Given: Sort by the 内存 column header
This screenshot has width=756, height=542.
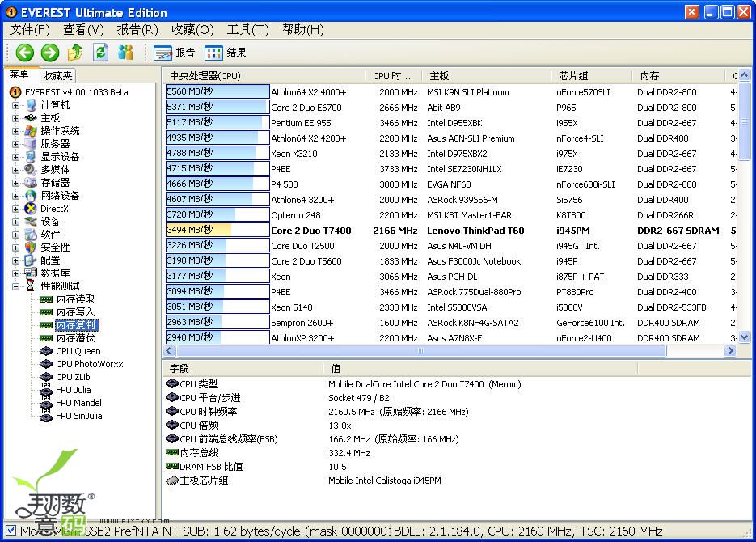Looking at the screenshot, I should tap(679, 76).
